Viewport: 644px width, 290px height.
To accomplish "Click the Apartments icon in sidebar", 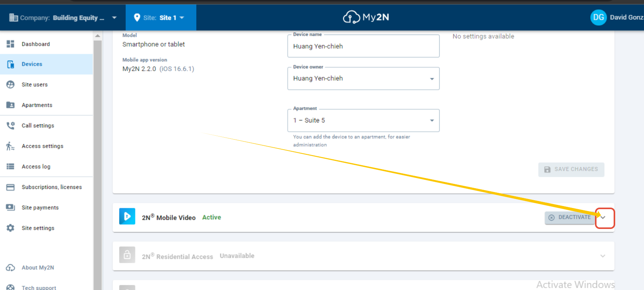I will pyautogui.click(x=11, y=105).
